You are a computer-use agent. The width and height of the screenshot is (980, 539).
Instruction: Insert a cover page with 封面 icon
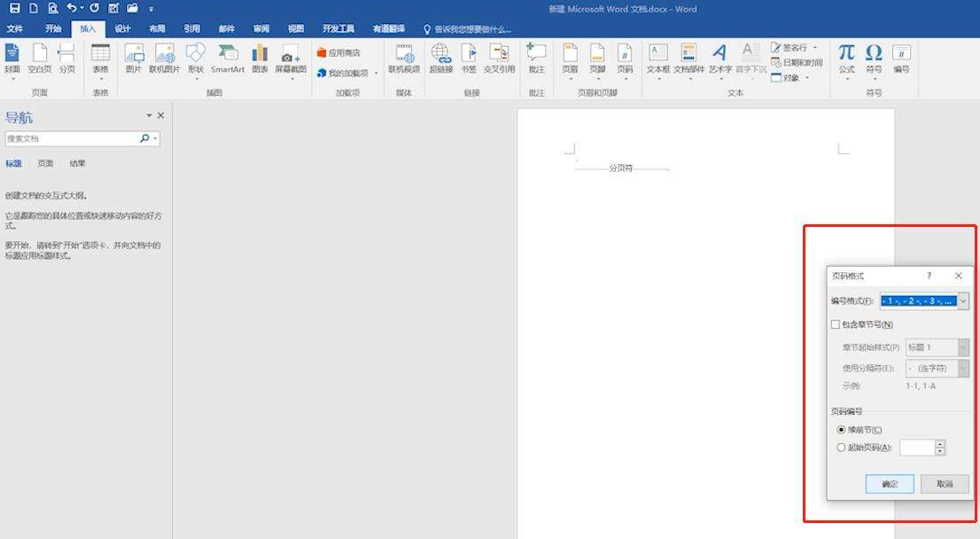(12, 59)
